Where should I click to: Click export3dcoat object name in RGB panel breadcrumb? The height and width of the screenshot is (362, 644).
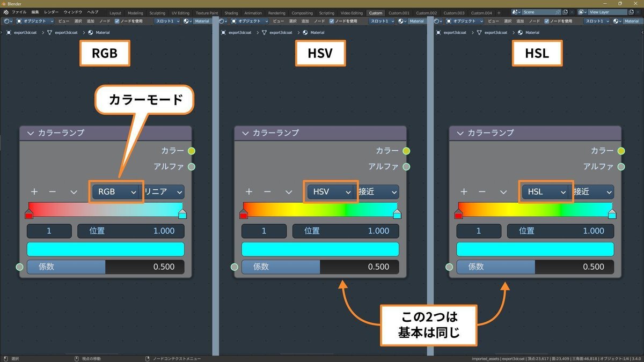[x=26, y=32]
